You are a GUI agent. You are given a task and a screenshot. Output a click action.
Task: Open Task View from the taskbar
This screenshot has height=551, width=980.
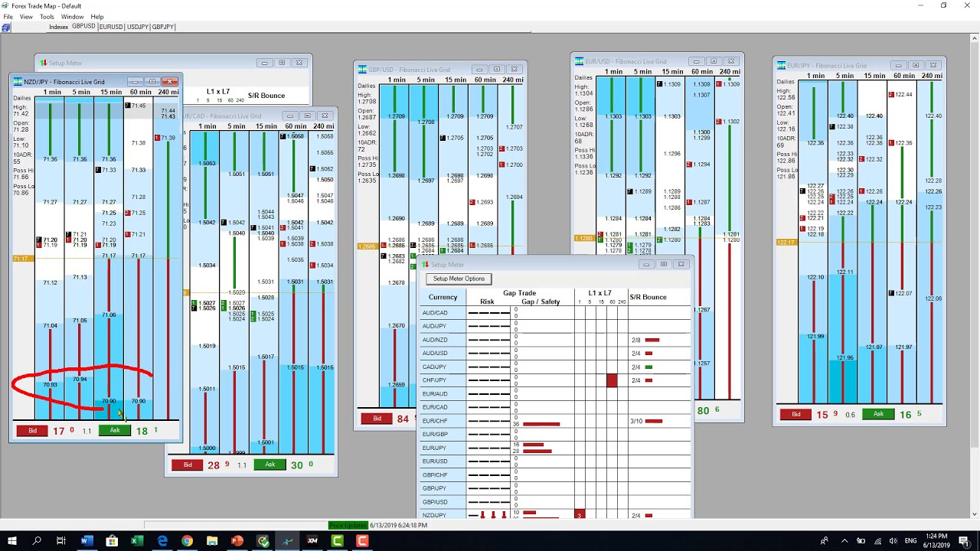point(61,541)
